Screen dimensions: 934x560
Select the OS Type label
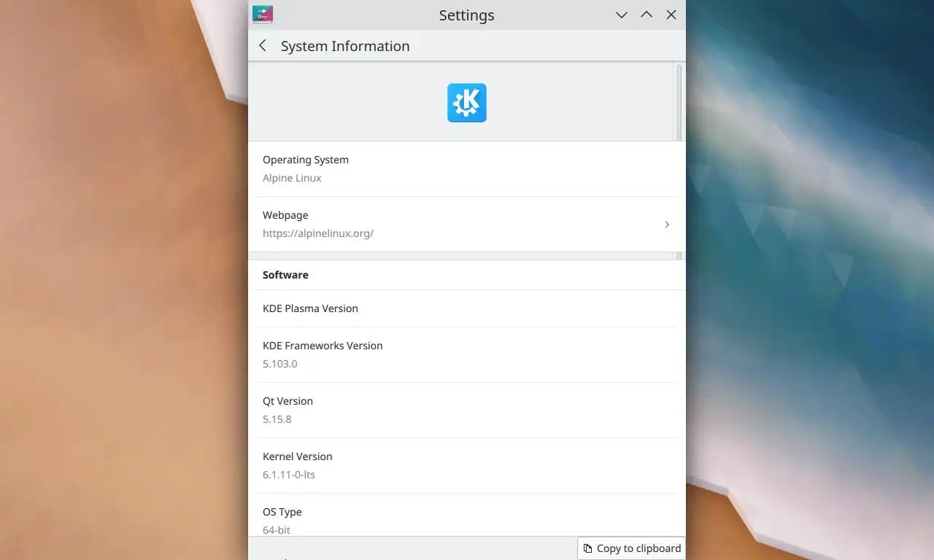282,512
